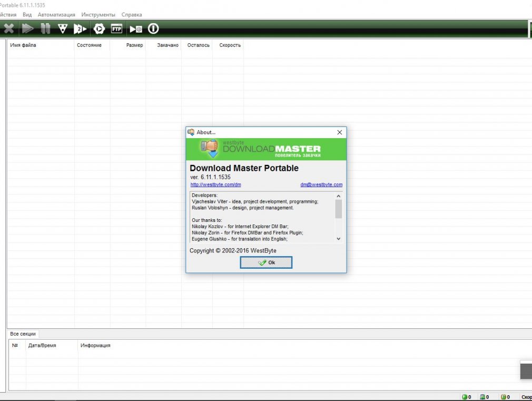This screenshot has width=532, height=401.
Task: Pause downloads using the toolbar pause icon
Action: tap(45, 28)
